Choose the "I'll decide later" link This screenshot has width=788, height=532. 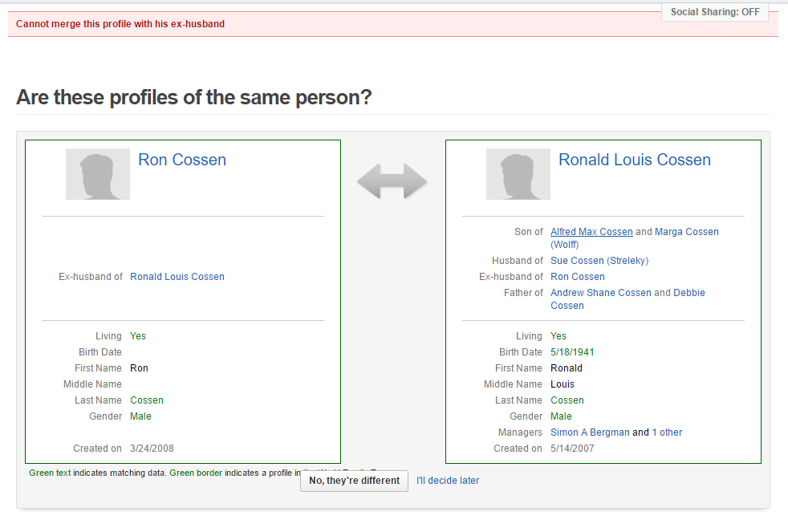[x=448, y=481]
